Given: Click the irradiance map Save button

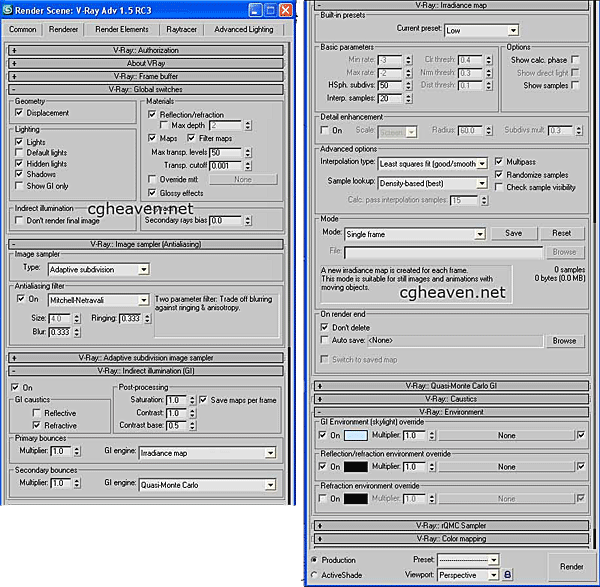Looking at the screenshot, I should point(514,233).
